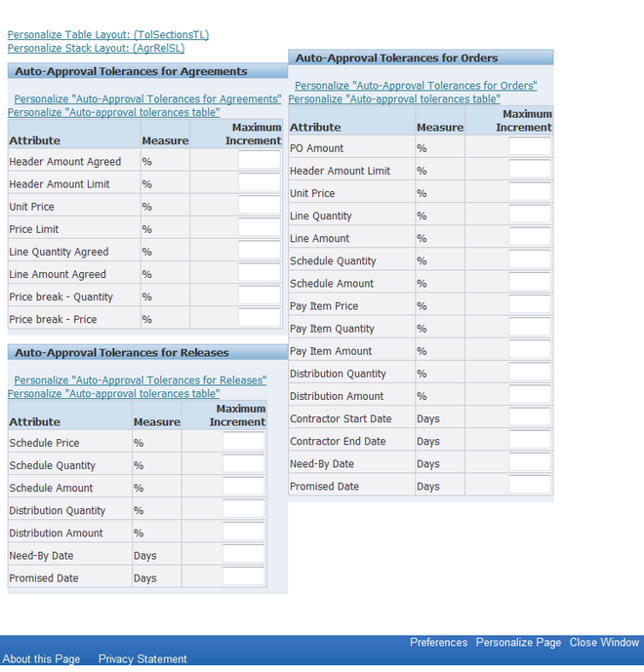Focus Orders Promised Date increment field
The height and width of the screenshot is (672, 644).
coord(530,485)
